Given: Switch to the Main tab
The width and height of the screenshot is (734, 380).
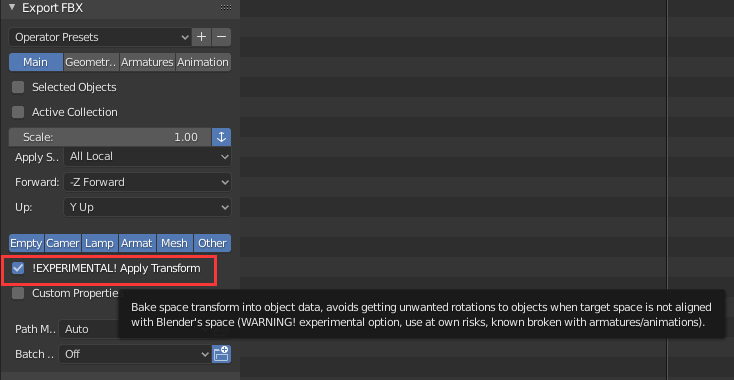Looking at the screenshot, I should (x=36, y=62).
